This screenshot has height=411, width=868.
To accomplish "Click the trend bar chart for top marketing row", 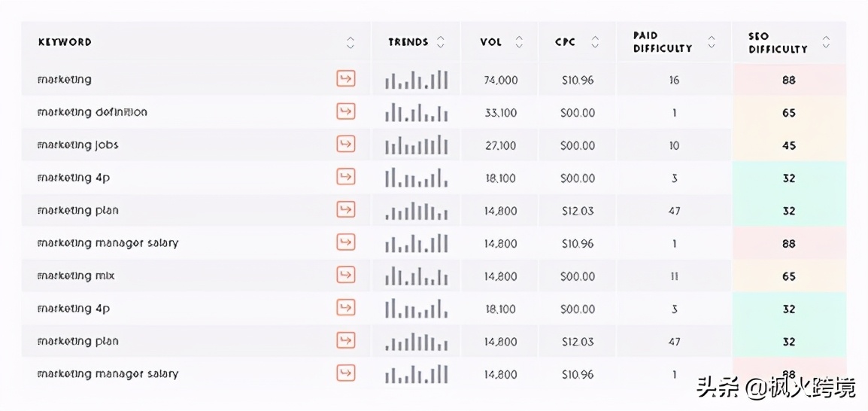I will (x=416, y=80).
